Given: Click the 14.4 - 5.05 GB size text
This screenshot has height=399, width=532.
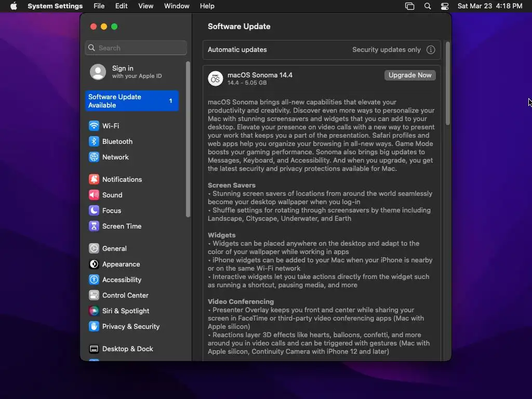Looking at the screenshot, I should tap(247, 83).
